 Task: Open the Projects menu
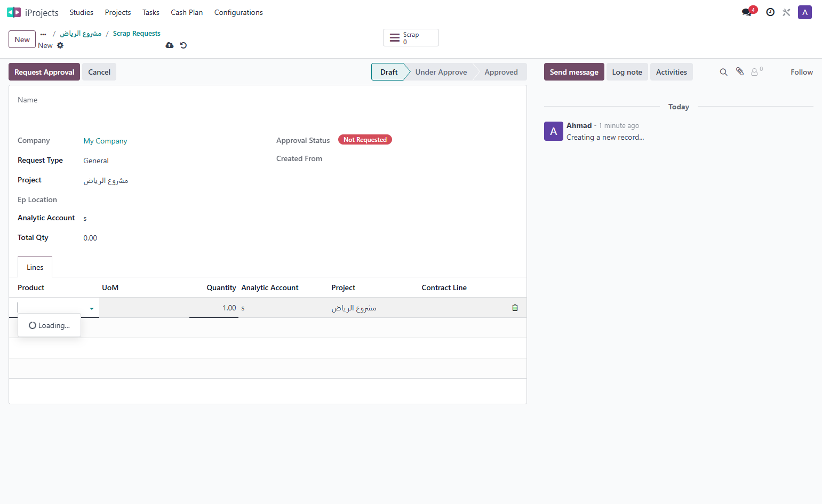coord(118,12)
